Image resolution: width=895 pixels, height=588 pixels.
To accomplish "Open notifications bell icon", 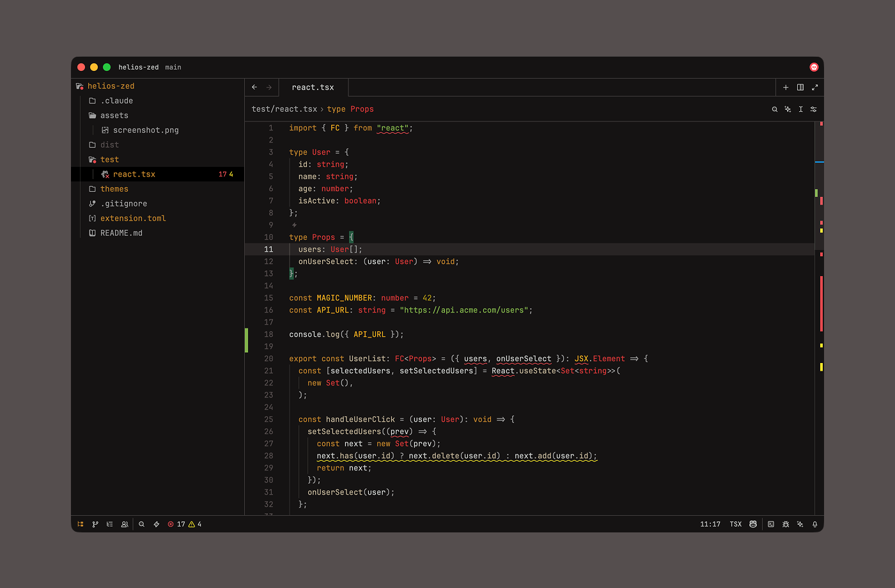I will click(815, 524).
